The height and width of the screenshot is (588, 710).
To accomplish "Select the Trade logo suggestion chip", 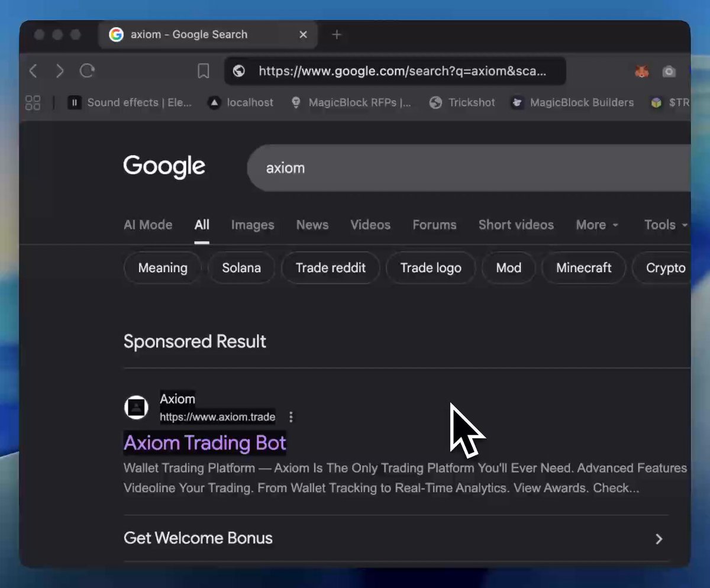I will click(431, 268).
